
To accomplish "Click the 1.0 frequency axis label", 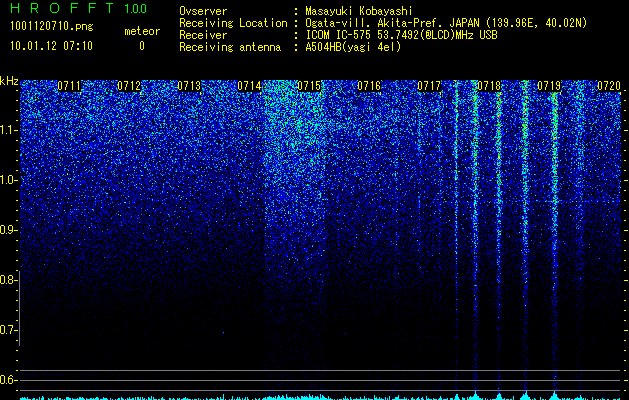I will (8, 180).
